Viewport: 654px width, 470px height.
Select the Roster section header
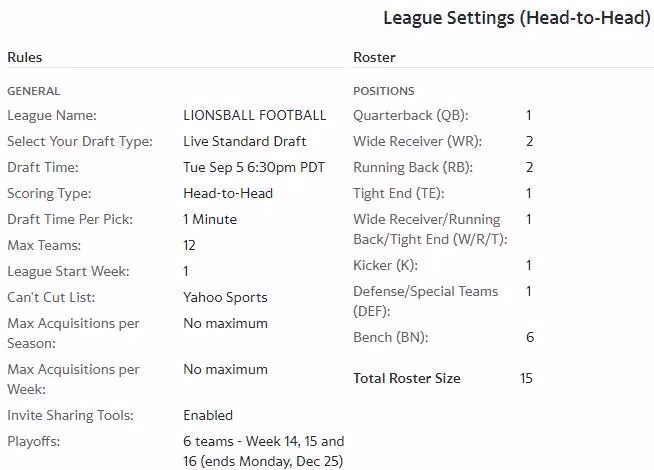374,57
